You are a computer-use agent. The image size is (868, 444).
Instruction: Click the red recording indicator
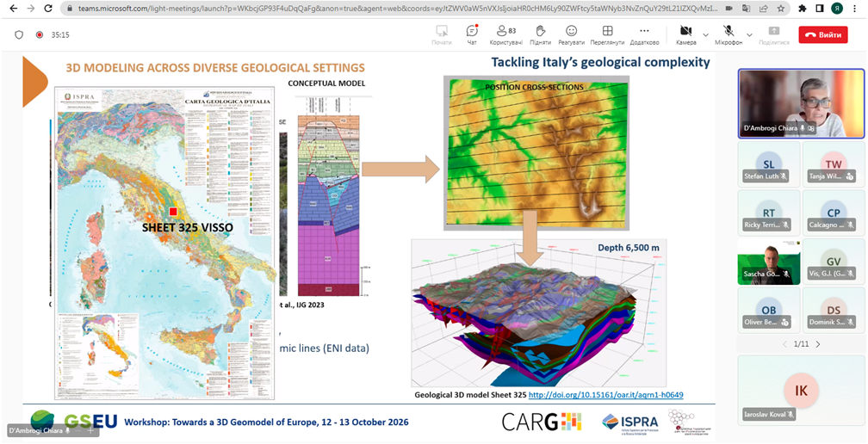[40, 34]
